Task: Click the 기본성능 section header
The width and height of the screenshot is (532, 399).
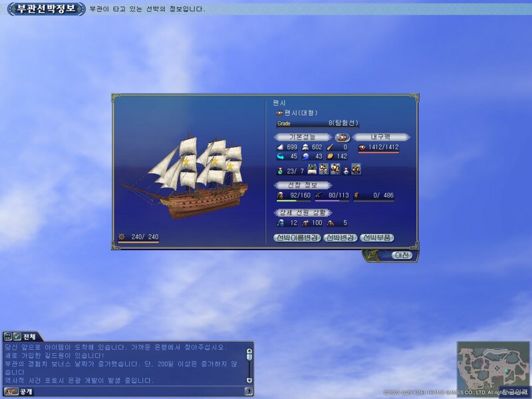Action: [x=303, y=137]
